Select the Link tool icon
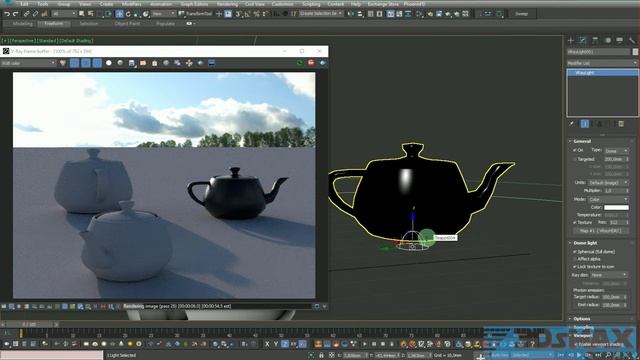The width and height of the screenshot is (640, 360). (27, 14)
